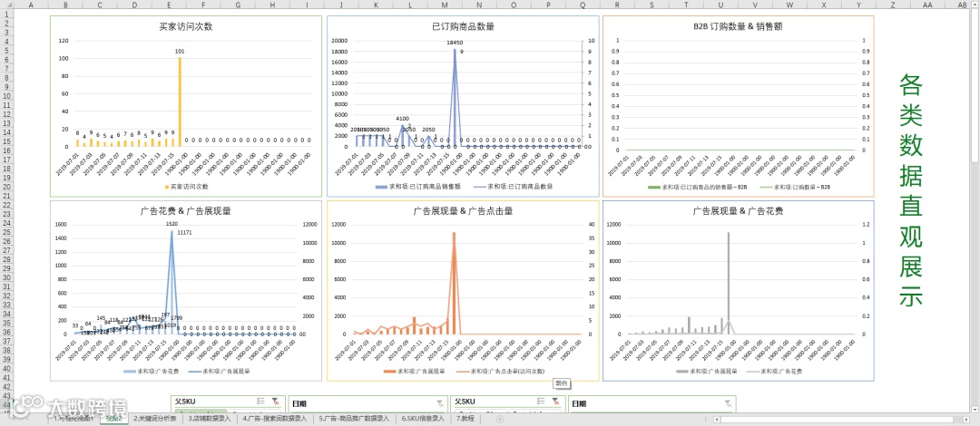Select column header R

[x=617, y=5]
